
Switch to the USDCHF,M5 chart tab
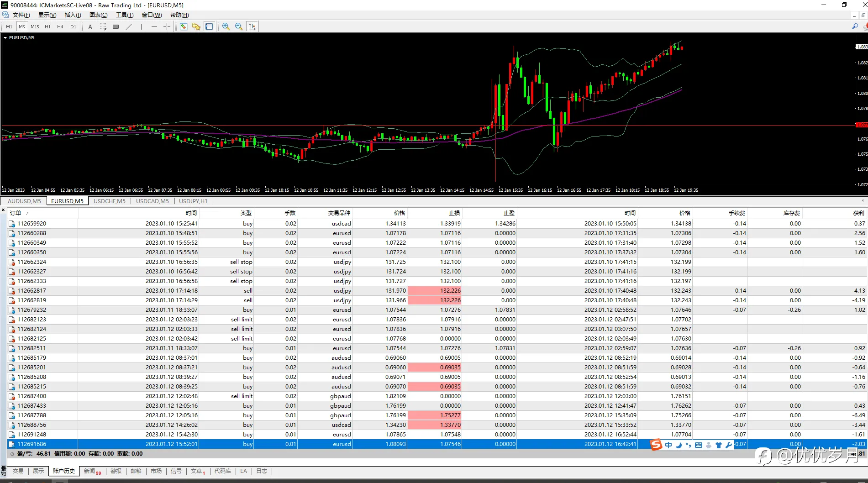110,201
